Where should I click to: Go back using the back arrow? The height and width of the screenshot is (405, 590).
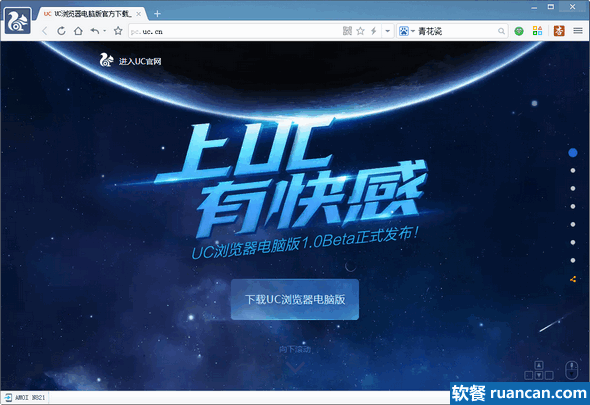(x=45, y=31)
